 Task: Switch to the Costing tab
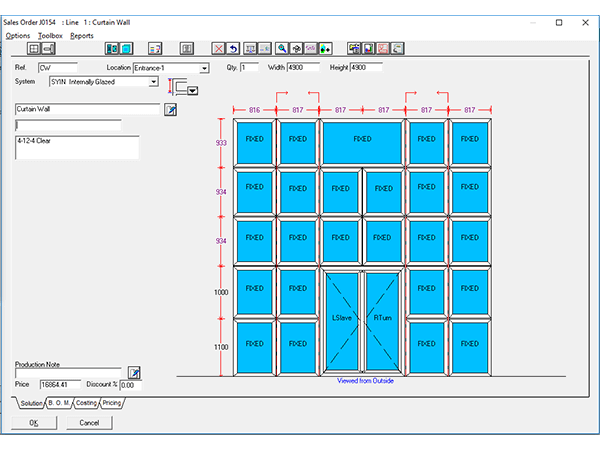[x=86, y=402]
